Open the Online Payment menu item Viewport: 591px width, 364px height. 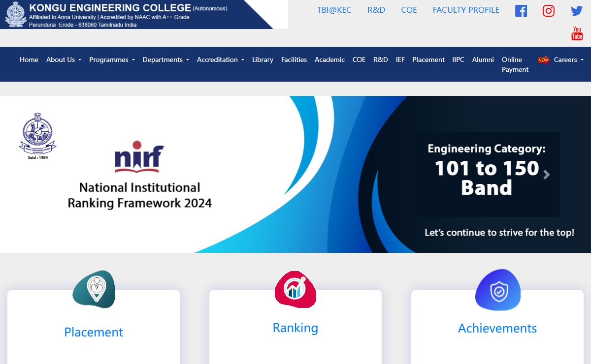point(515,64)
